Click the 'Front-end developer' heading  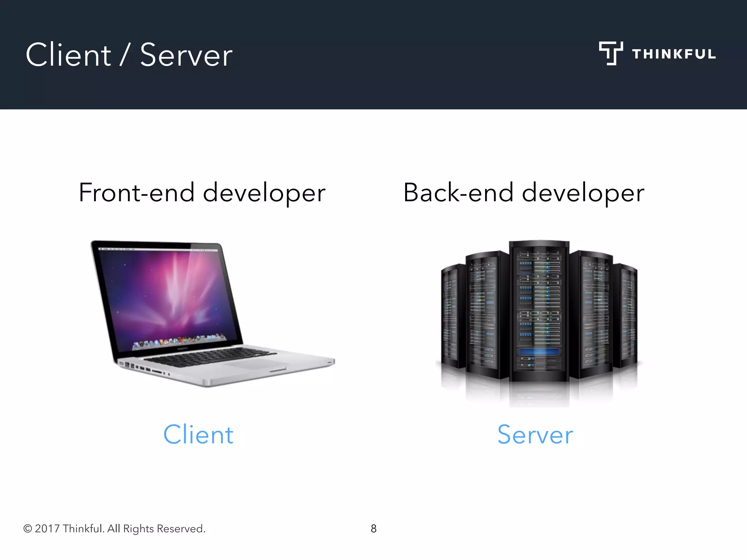202,193
